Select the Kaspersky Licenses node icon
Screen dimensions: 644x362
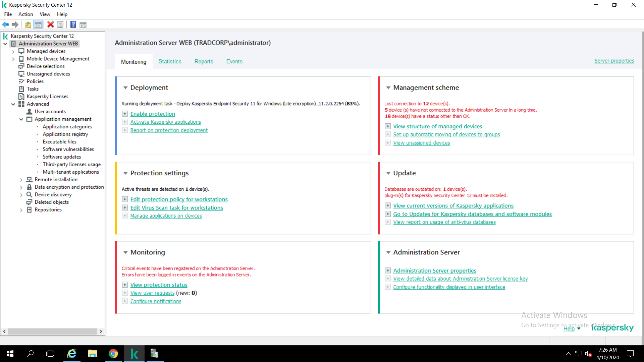coord(21,97)
